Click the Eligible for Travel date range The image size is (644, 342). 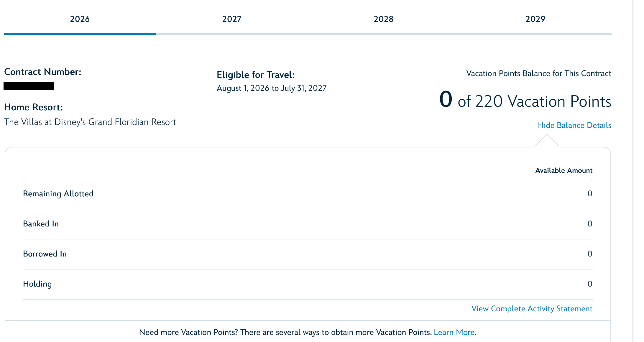pyautogui.click(x=272, y=88)
